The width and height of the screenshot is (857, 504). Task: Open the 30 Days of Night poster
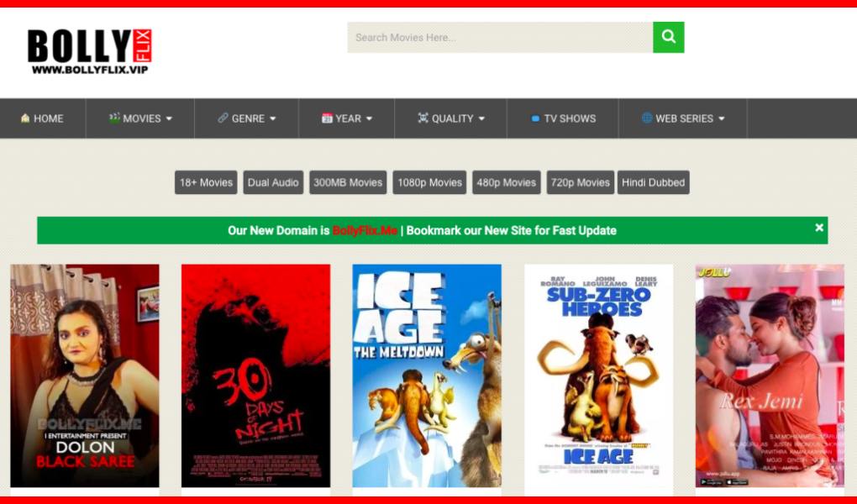255,375
